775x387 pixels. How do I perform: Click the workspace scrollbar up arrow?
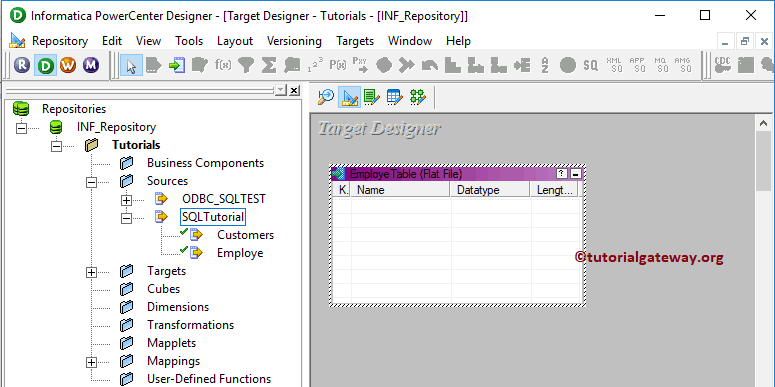click(764, 124)
